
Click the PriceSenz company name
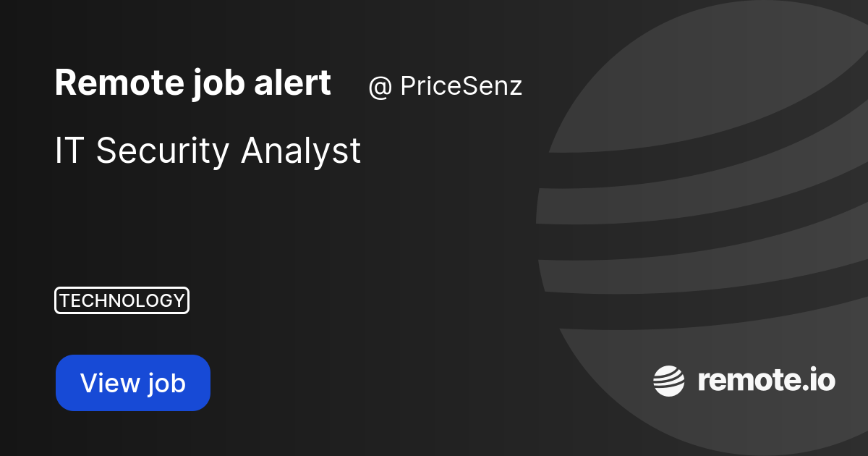click(461, 87)
